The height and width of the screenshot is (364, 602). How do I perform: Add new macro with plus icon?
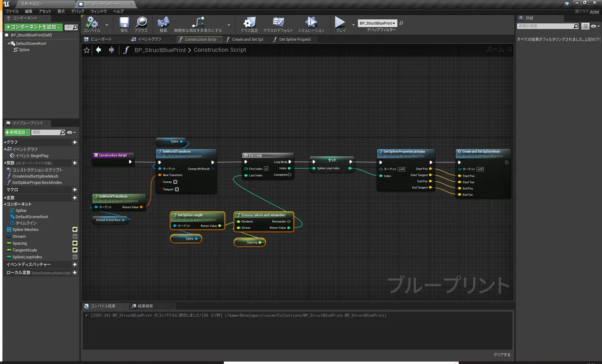(x=75, y=190)
